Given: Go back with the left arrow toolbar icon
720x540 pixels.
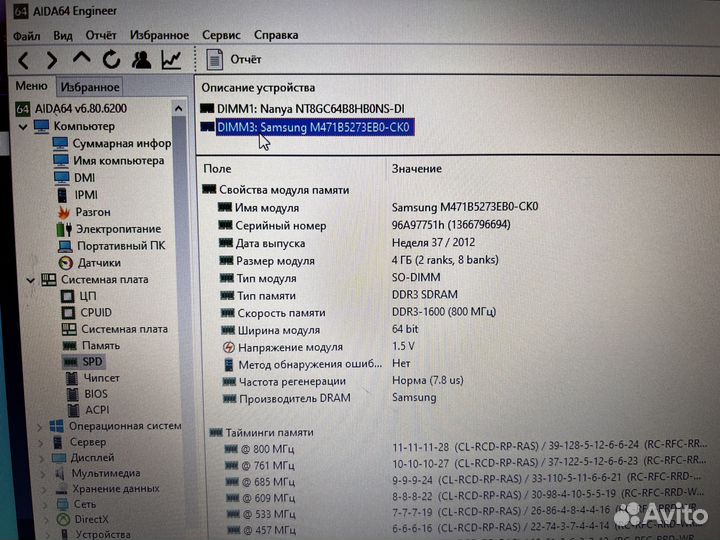Looking at the screenshot, I should point(23,60).
